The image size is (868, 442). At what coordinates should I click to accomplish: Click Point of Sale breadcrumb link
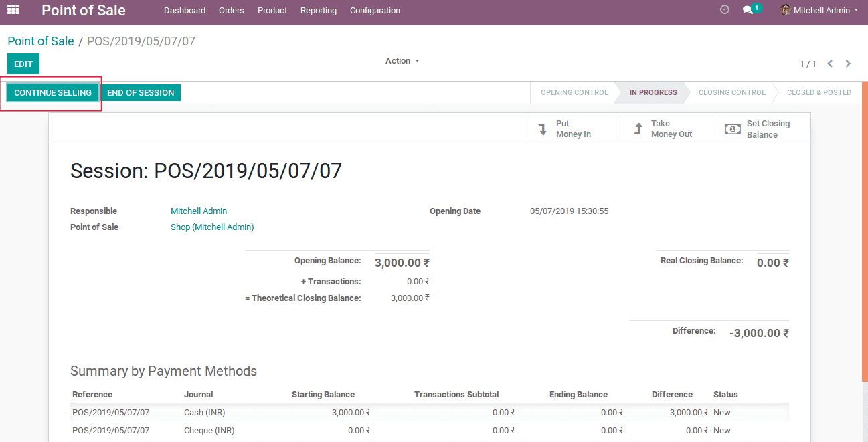41,41
